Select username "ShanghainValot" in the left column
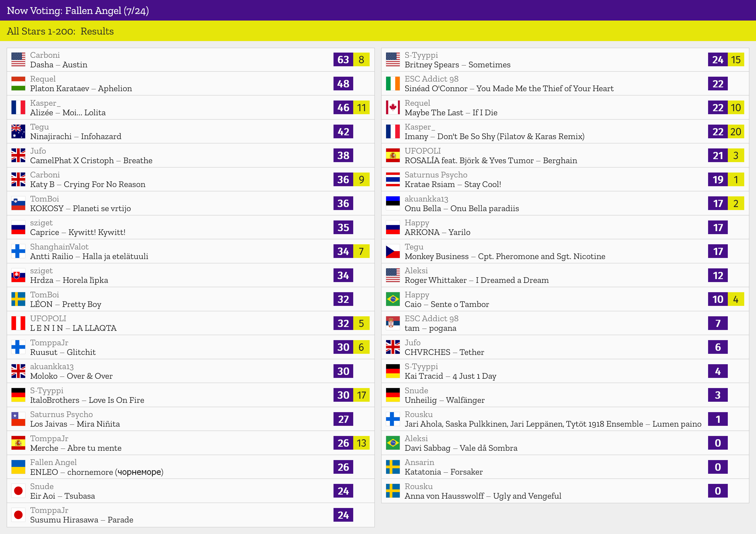Viewport: 756px width, 534px height. click(x=59, y=246)
